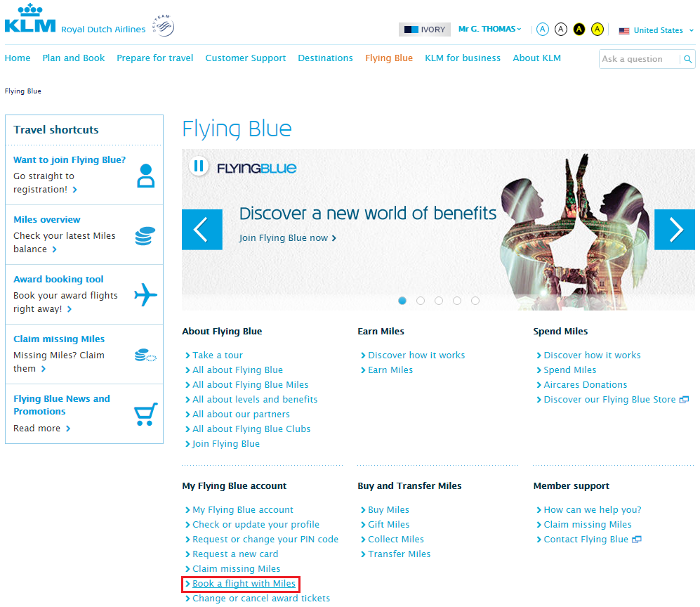The width and height of the screenshot is (700, 607).
Task: Switch to the default white contrast mode
Action: [x=560, y=29]
